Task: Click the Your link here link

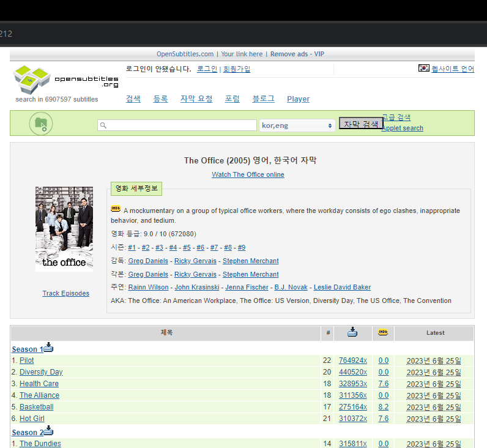Action: 242,54
